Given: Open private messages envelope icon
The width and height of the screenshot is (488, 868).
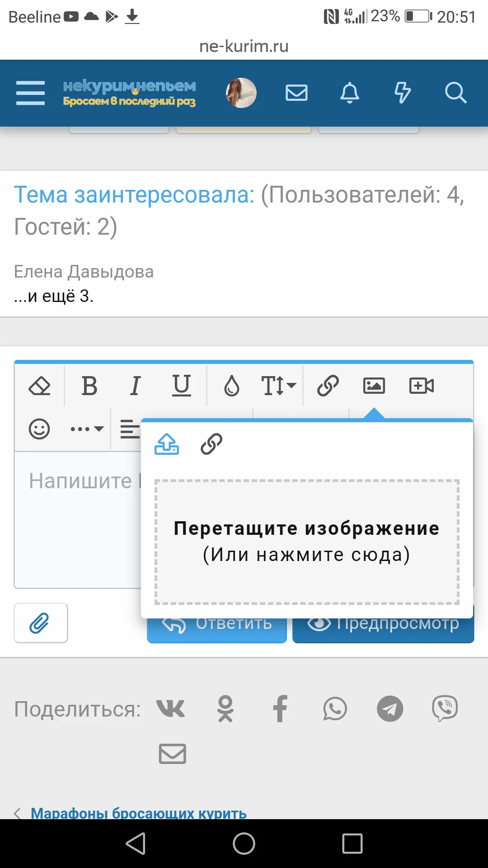Looking at the screenshot, I should click(x=297, y=93).
